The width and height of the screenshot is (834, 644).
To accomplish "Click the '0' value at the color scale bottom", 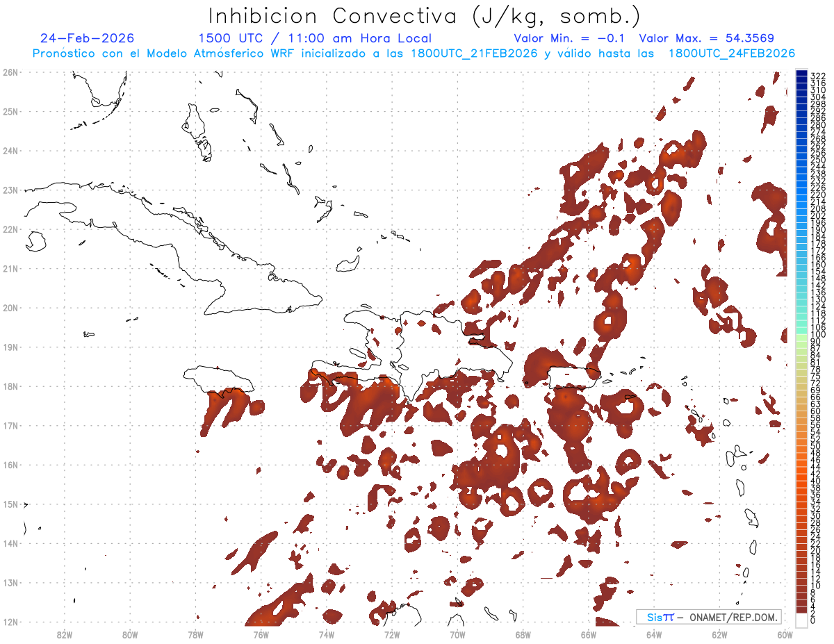I will point(813,620).
